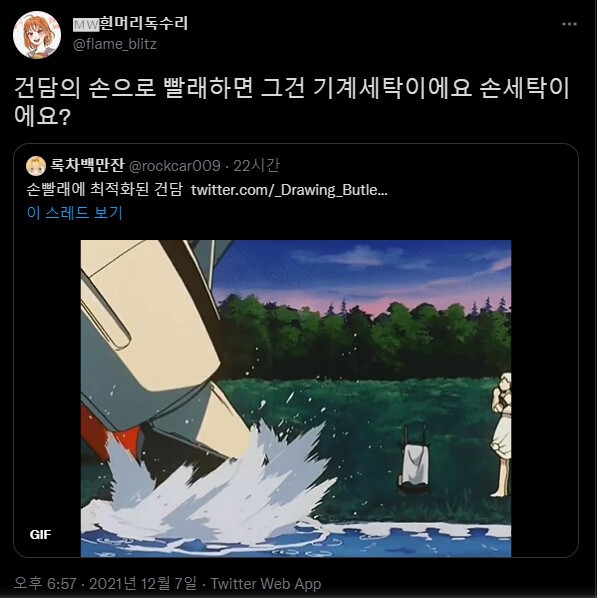The width and height of the screenshot is (597, 598).
Task: Open the three-dot more options menu
Action: tap(569, 24)
